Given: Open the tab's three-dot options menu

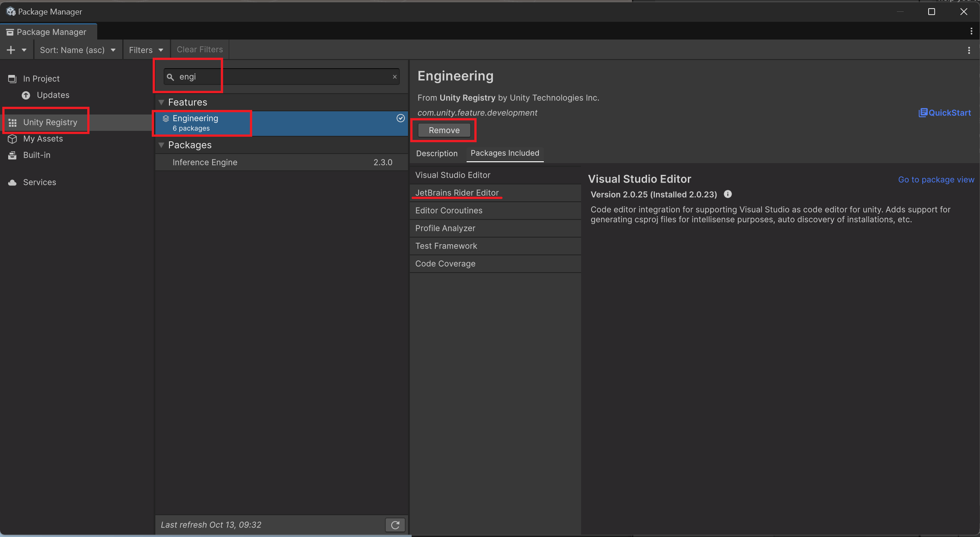Looking at the screenshot, I should point(971,31).
